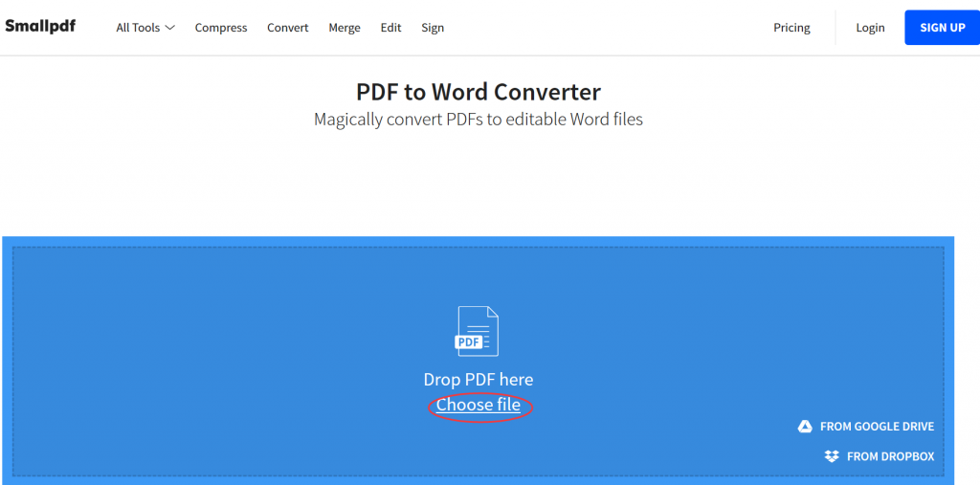Click the Dropbox icon
This screenshot has height=485, width=980.
(x=832, y=456)
